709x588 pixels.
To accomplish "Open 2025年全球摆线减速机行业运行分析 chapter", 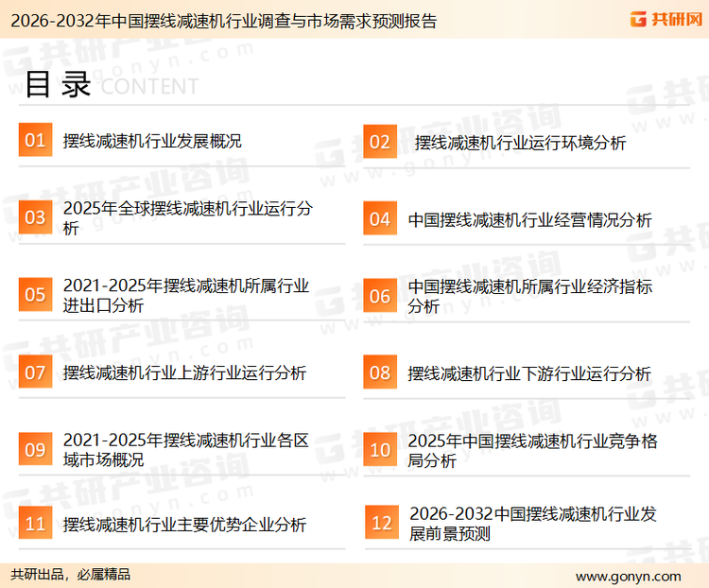I will (x=186, y=218).
